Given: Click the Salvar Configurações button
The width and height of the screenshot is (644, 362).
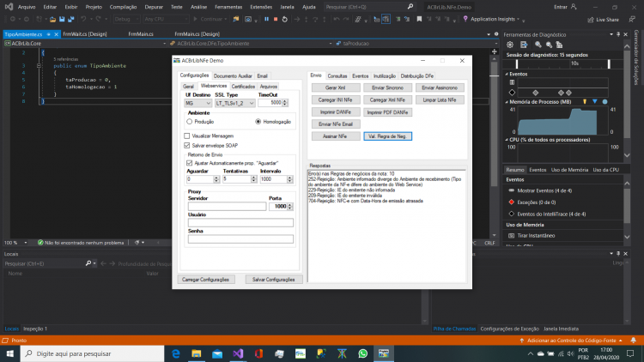Looking at the screenshot, I should (274, 280).
